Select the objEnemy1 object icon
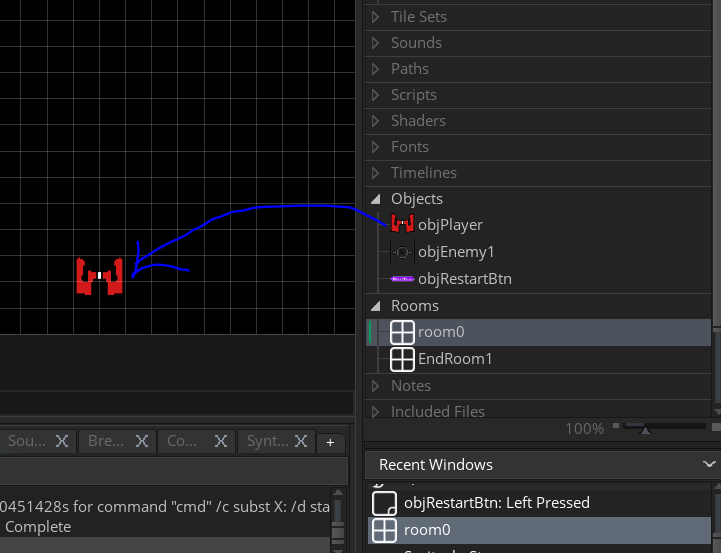The height and width of the screenshot is (553, 721). tap(402, 252)
